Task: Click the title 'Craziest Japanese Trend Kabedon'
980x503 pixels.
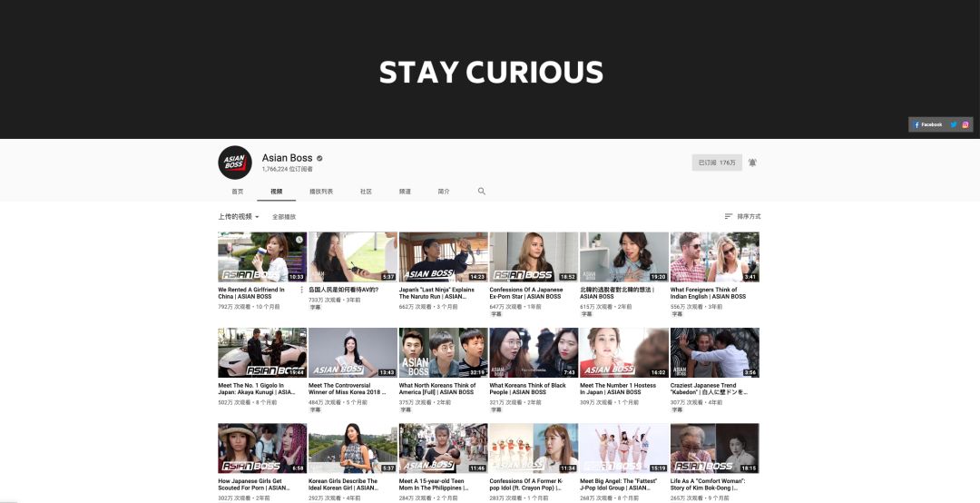Action: tap(710, 389)
